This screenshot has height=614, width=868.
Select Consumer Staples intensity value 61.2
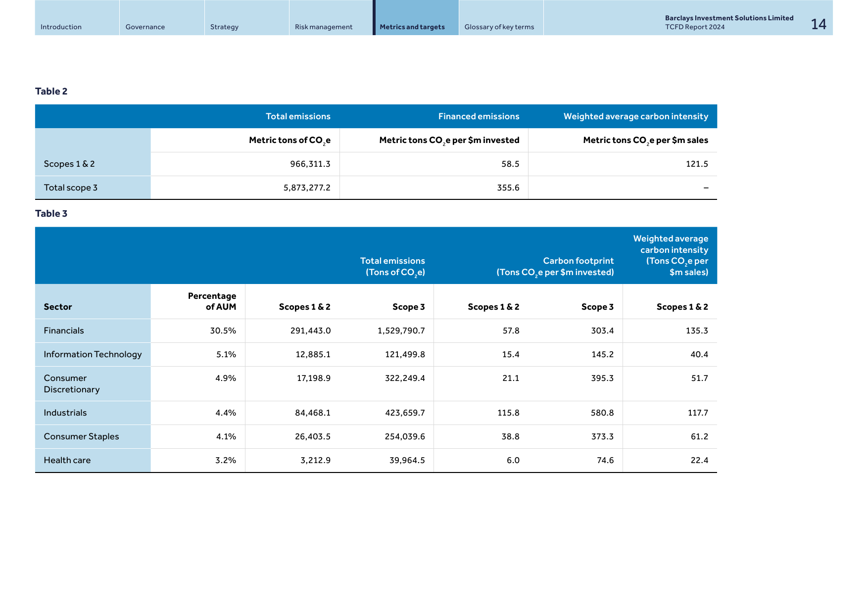pos(699,436)
